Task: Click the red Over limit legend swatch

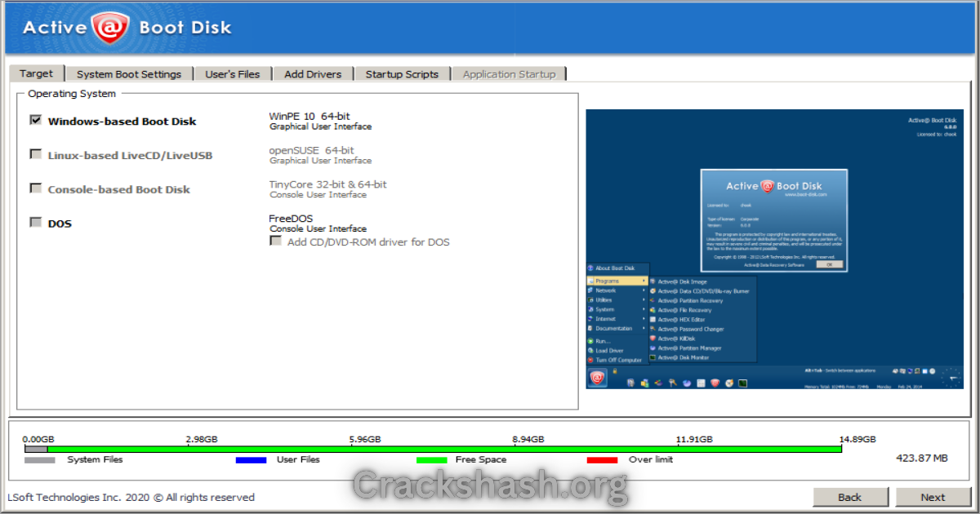Action: click(603, 460)
